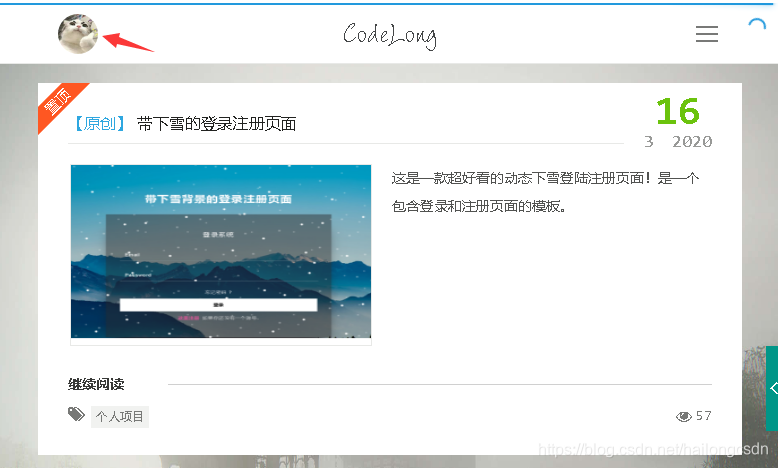This screenshot has width=778, height=468.
Task: Click the 【原创】 label on the post
Action: point(100,124)
